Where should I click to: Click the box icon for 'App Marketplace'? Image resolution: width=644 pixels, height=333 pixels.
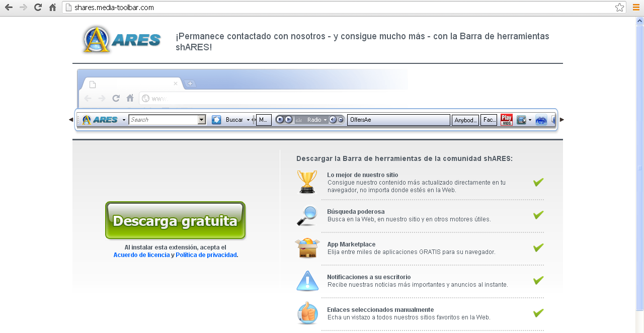[307, 248]
